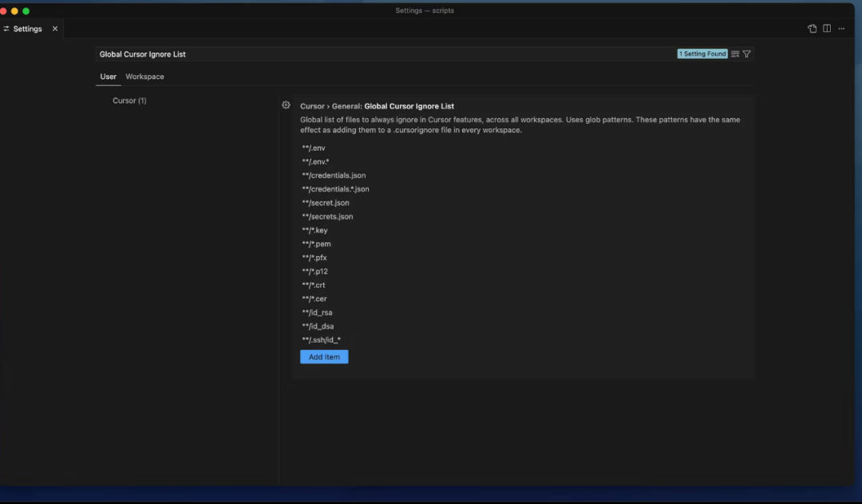Screen dimensions: 862x504
Task: Select the **/.env list entry
Action: 314,148
